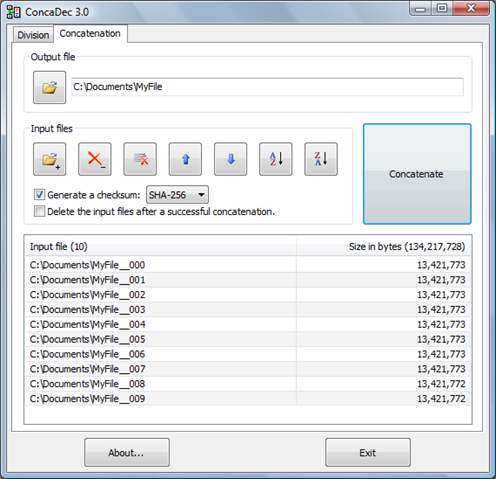Uncheck Generate a checksum
Viewport: 496px width, 479px height.
pos(39,195)
